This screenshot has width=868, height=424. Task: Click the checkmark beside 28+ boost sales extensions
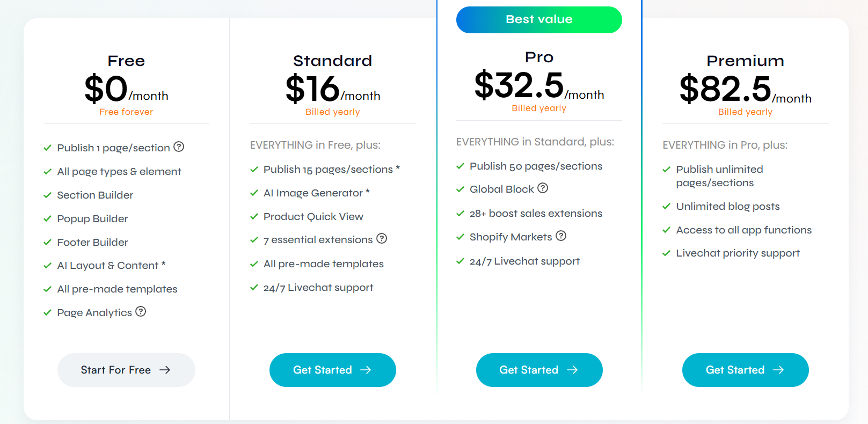tap(460, 213)
